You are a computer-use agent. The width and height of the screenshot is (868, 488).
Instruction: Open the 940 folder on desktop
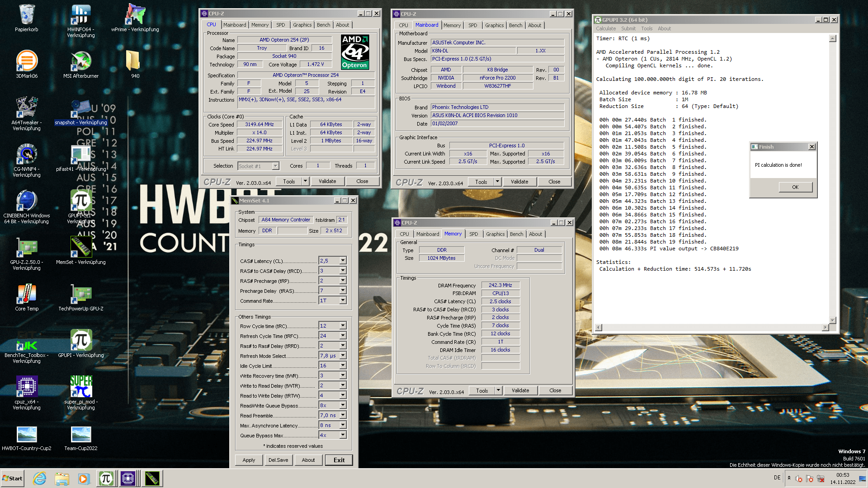click(x=135, y=64)
